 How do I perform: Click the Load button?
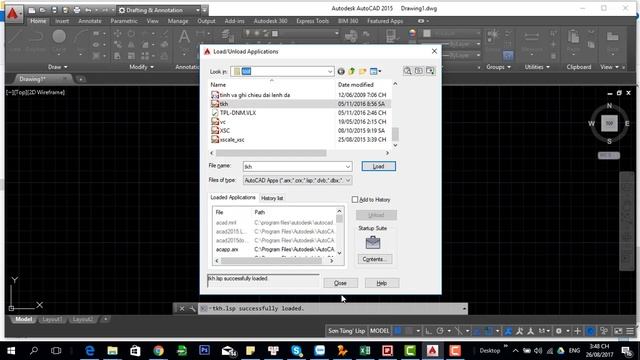(378, 167)
